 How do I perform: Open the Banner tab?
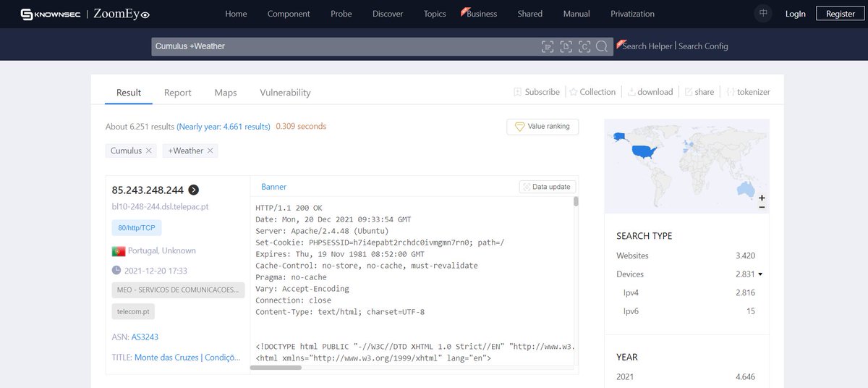coord(274,187)
